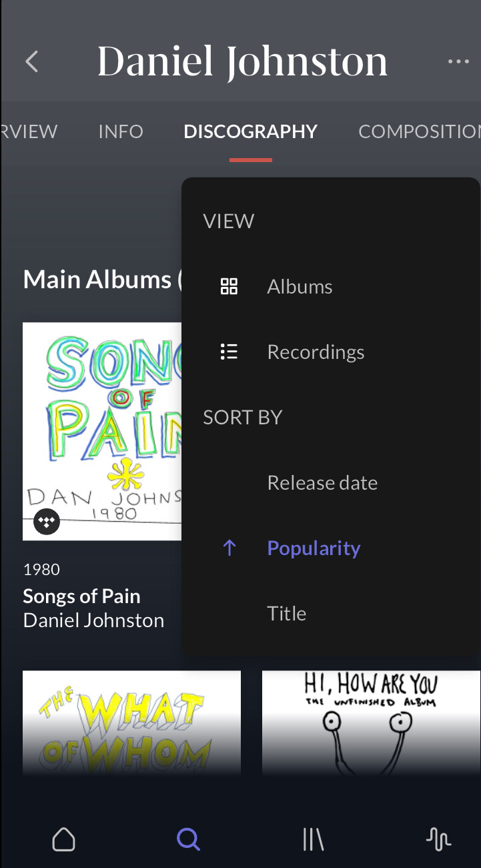Open the Library icon in bottom bar
The height and width of the screenshot is (868, 481).
313,839
